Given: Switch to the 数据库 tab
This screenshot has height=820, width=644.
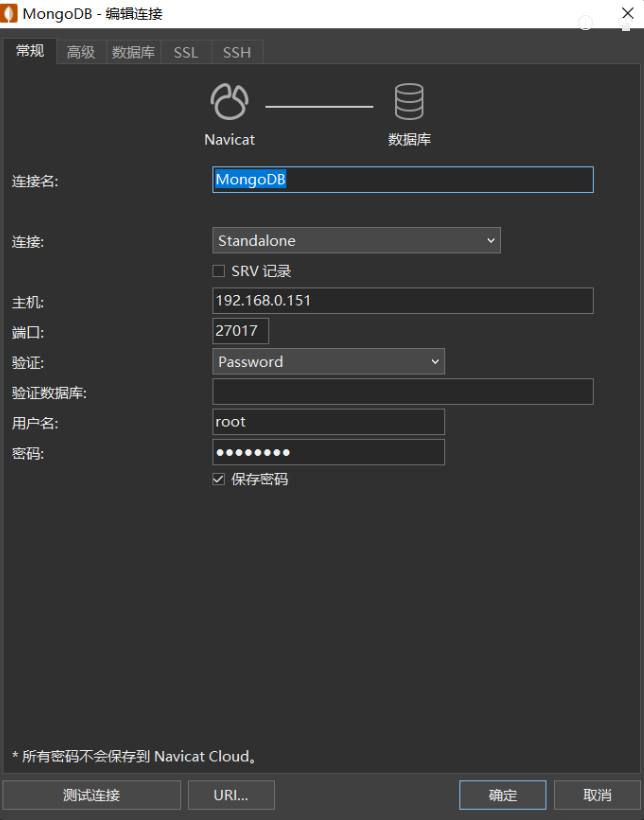Looking at the screenshot, I should coord(133,52).
